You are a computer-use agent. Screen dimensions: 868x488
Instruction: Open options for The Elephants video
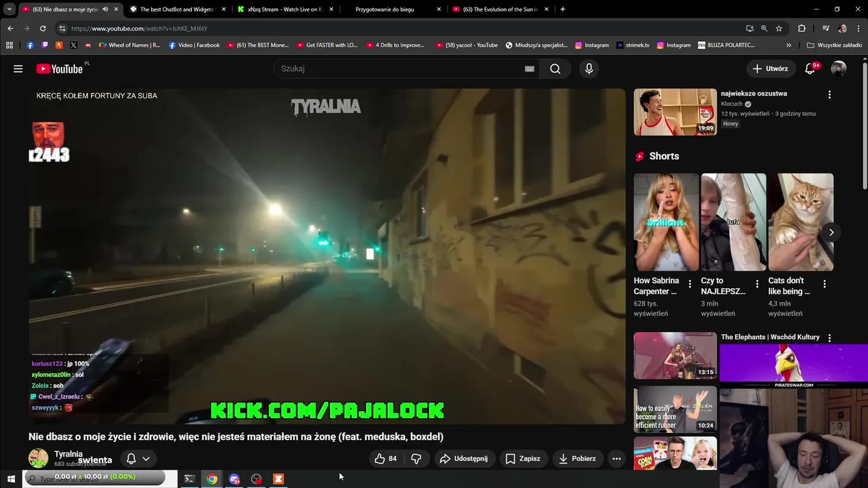click(829, 338)
